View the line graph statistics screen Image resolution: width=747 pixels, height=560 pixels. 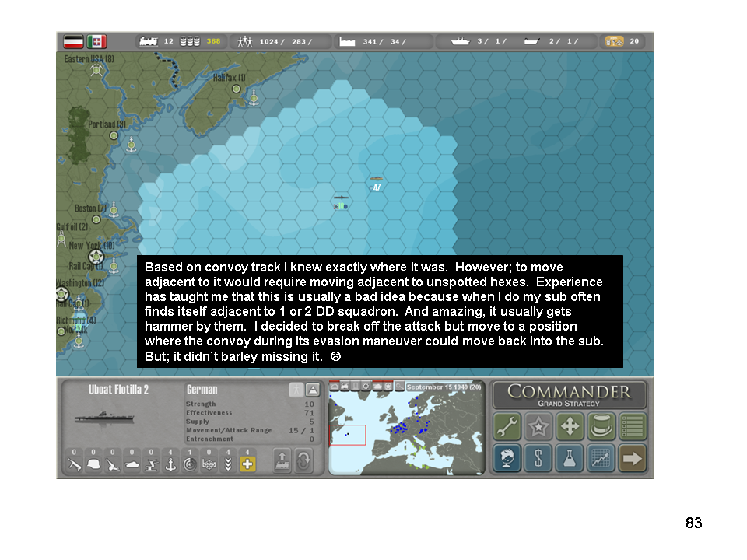(601, 458)
